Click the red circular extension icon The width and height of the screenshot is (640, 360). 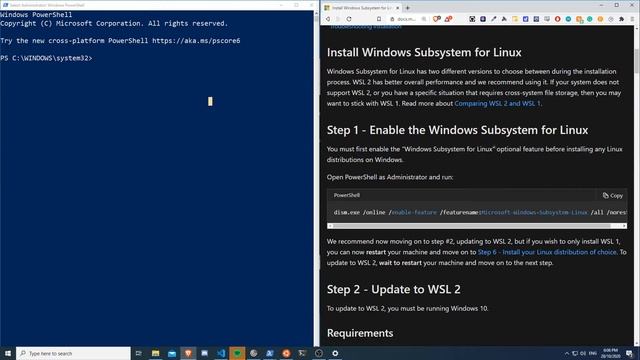pos(557,19)
